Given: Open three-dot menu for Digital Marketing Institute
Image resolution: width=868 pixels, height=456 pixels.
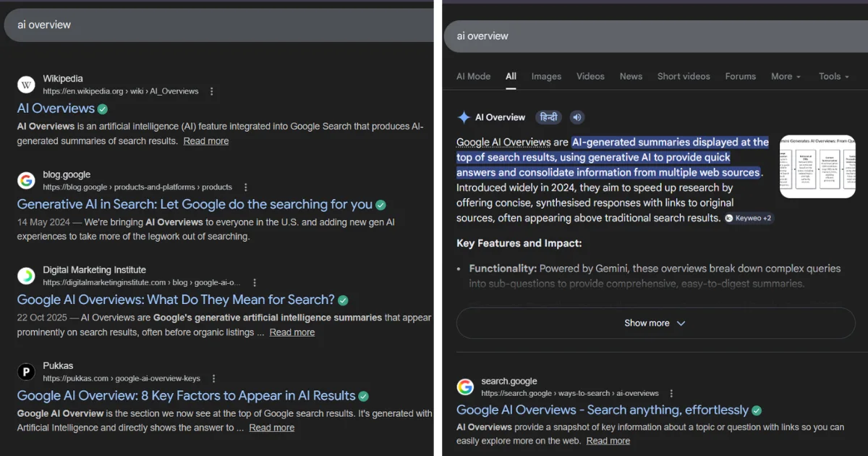Looking at the screenshot, I should (254, 282).
